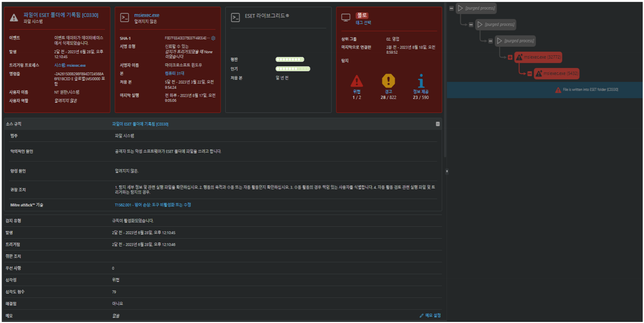644x323 pixels.
Task: Click the signer name '마이크로소프트 윈도우'
Action: pyautogui.click(x=183, y=65)
